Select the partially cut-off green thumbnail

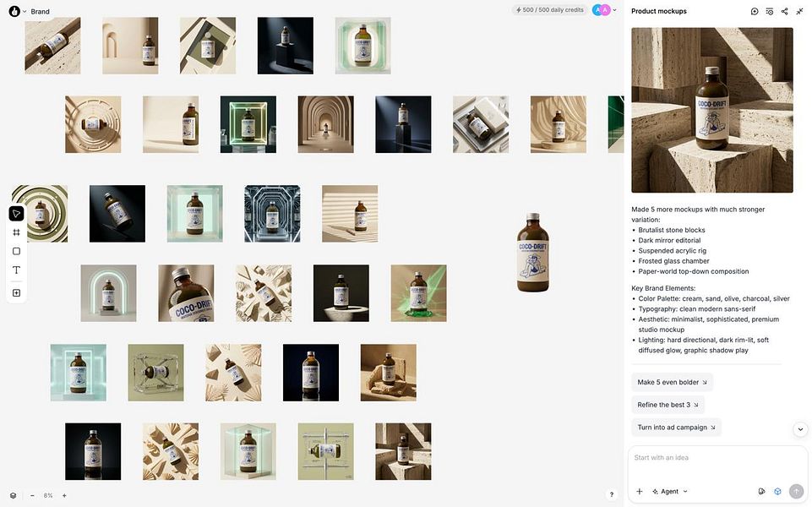click(x=616, y=124)
